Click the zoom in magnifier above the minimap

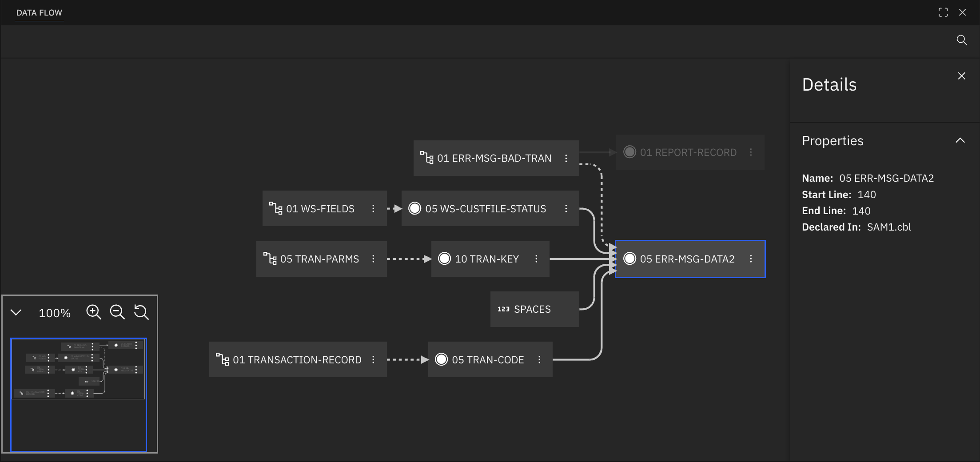[94, 312]
